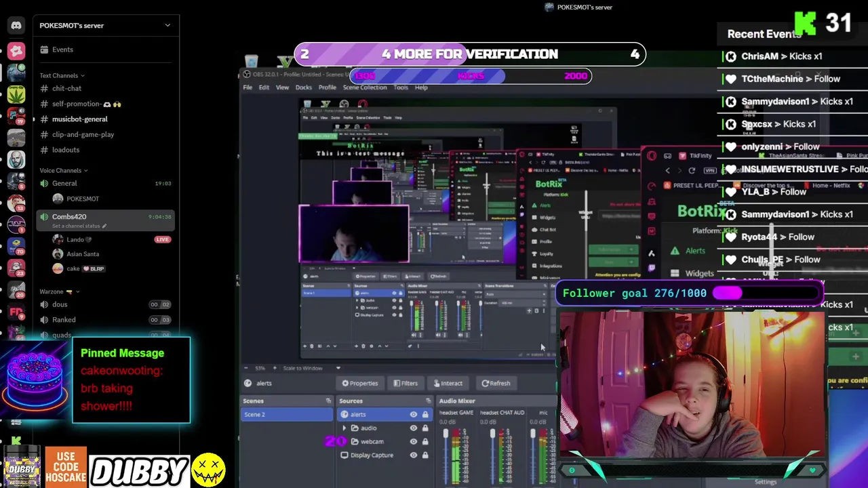This screenshot has width=868, height=488.
Task: Click speaker icon of Combs420 channel
Action: coord(44,216)
